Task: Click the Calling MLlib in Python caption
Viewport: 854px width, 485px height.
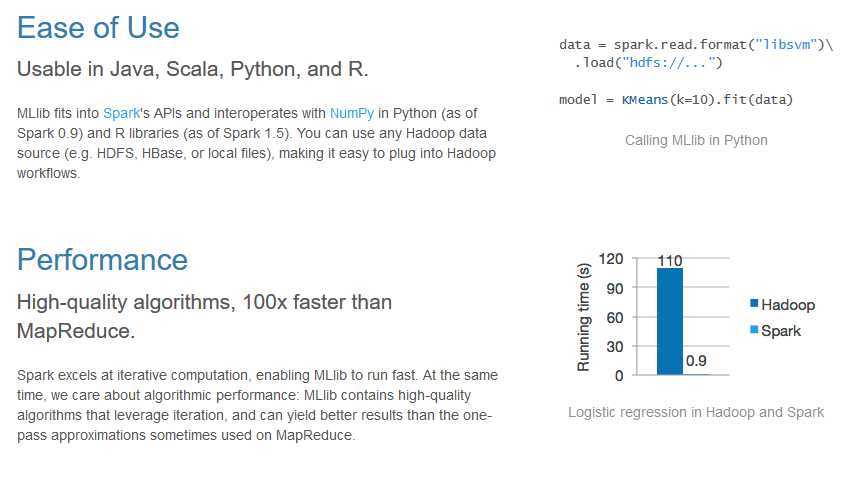Action: 696,141
